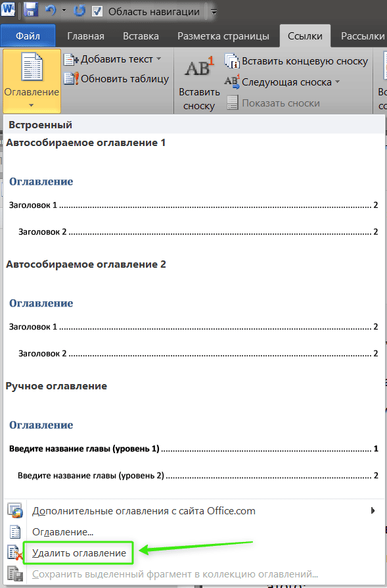Viewport: 387px width, 588px height.
Task: Click the Обновить таблицу icon
Action: [71, 79]
